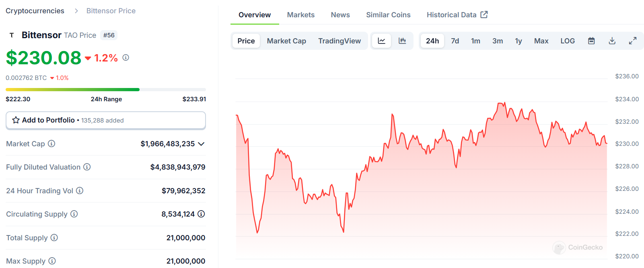Image resolution: width=644 pixels, height=268 pixels.
Task: Set chart range to 7d
Action: pos(455,41)
